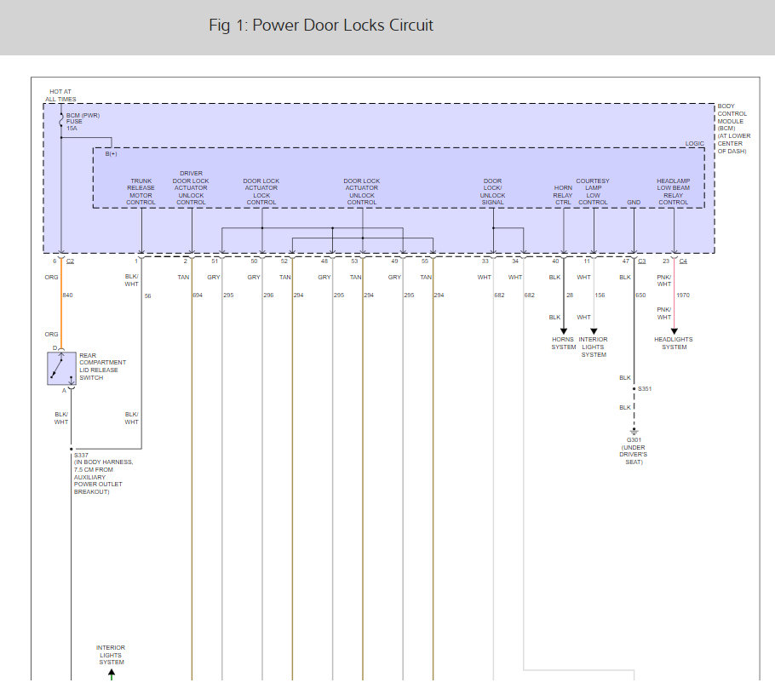Click the C4 connector label
The width and height of the screenshot is (775, 700).
coord(683,261)
